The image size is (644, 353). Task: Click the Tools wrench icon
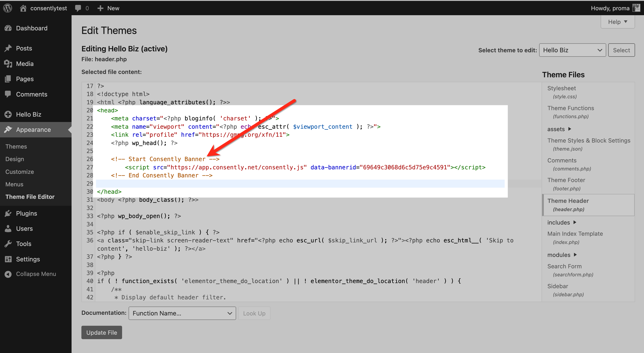pos(8,244)
